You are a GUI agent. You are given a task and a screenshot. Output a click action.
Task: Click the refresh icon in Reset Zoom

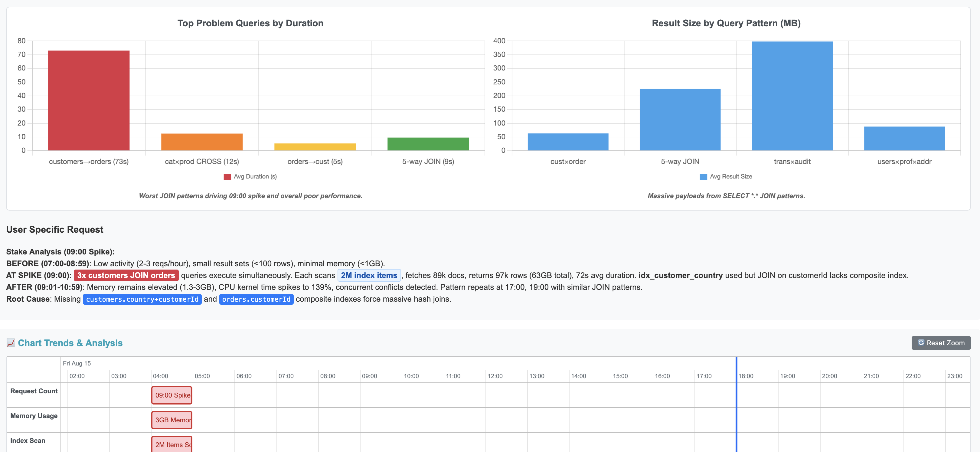click(921, 342)
